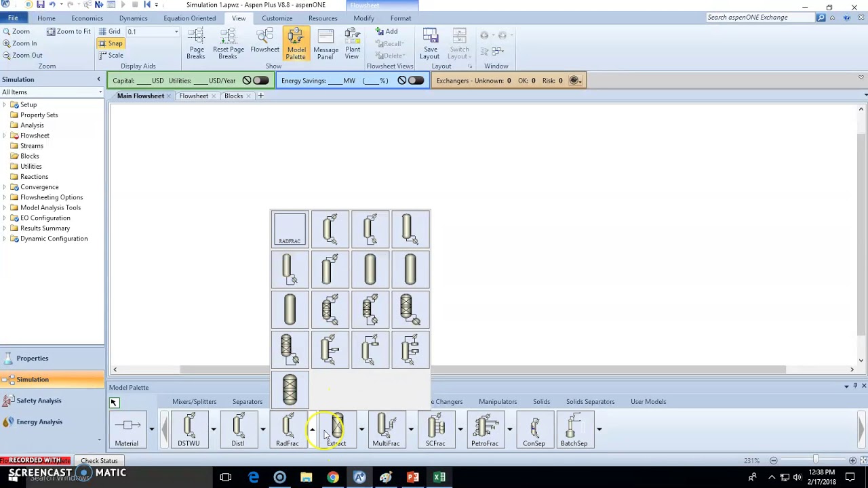The height and width of the screenshot is (488, 868).
Task: Open the Safety Analysis environment
Action: tap(52, 401)
